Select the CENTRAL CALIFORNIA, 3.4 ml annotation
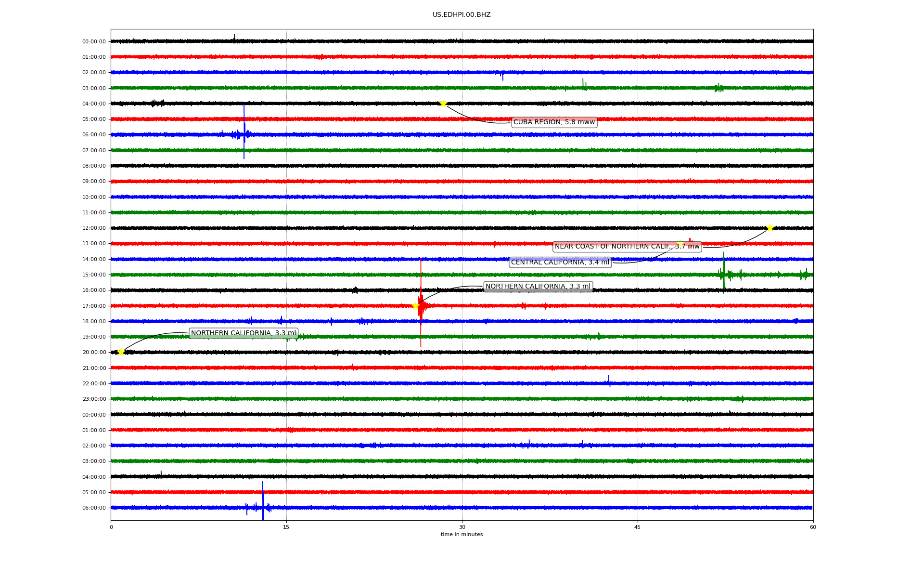The width and height of the screenshot is (924, 578). [560, 263]
